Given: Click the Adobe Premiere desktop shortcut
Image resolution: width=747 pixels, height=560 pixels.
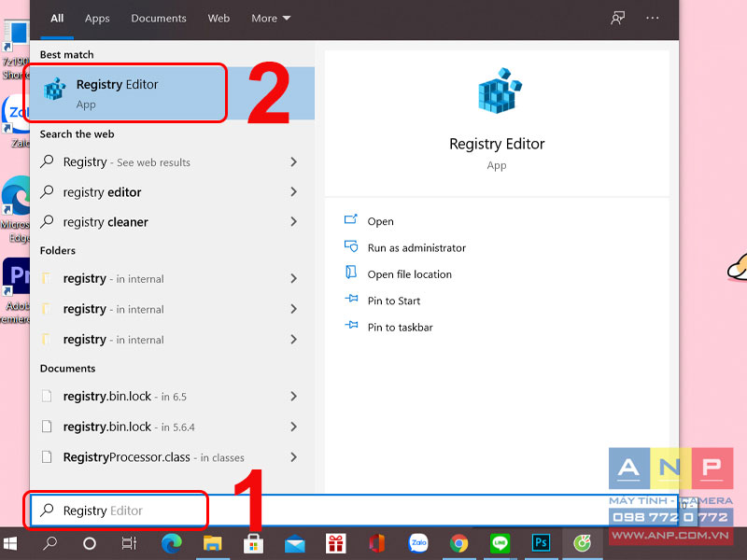Looking at the screenshot, I should tap(16, 290).
